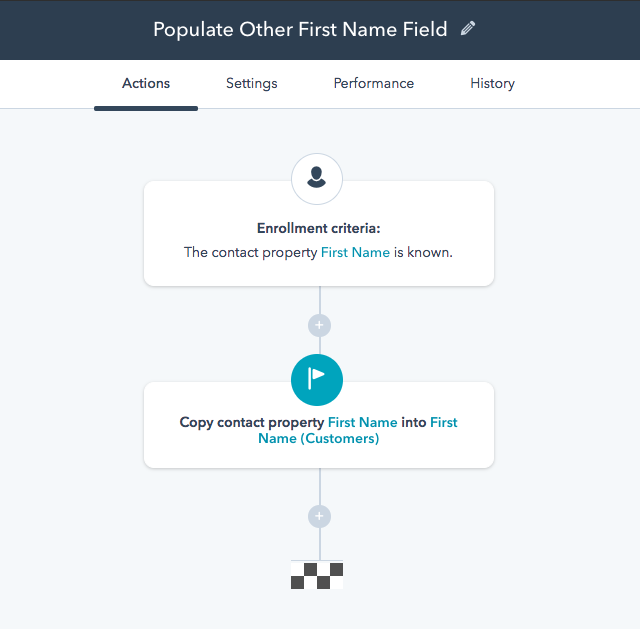640x629 pixels.
Task: Click the pencil icon to rename workflow
Action: pyautogui.click(x=468, y=29)
